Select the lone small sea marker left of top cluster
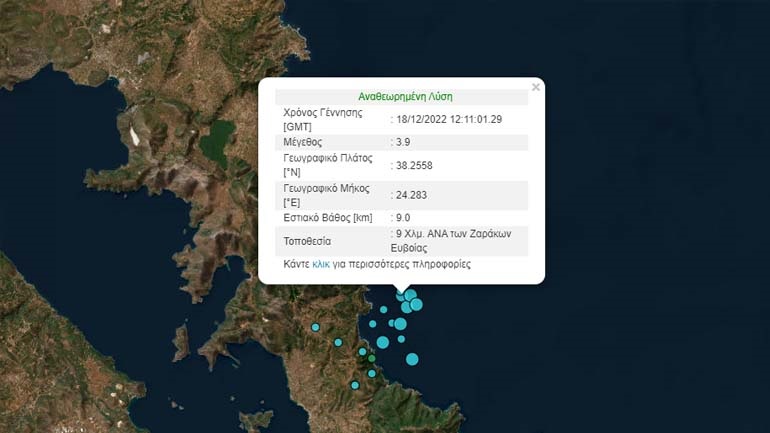 point(384,309)
